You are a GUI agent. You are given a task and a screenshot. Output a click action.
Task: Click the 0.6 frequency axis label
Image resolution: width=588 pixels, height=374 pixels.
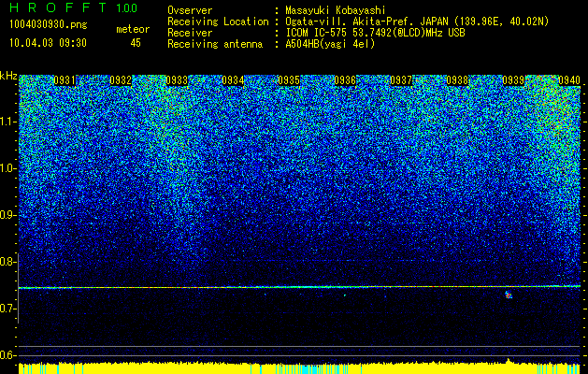(8, 355)
